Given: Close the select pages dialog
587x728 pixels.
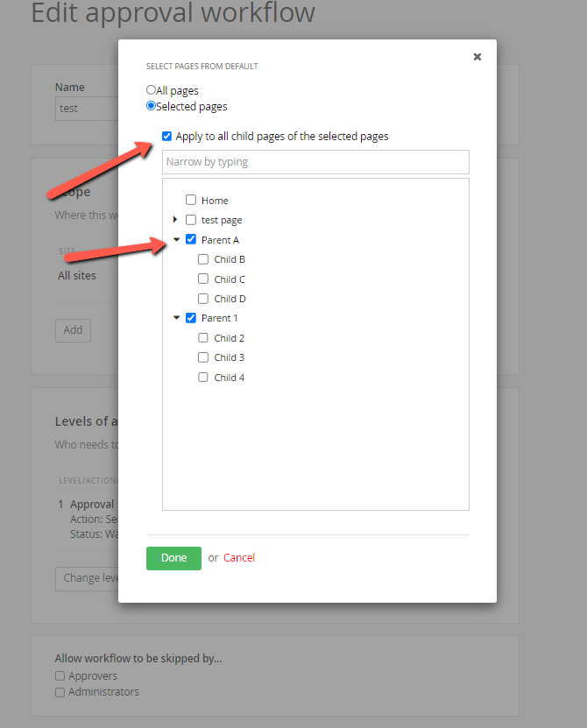Looking at the screenshot, I should point(477,57).
